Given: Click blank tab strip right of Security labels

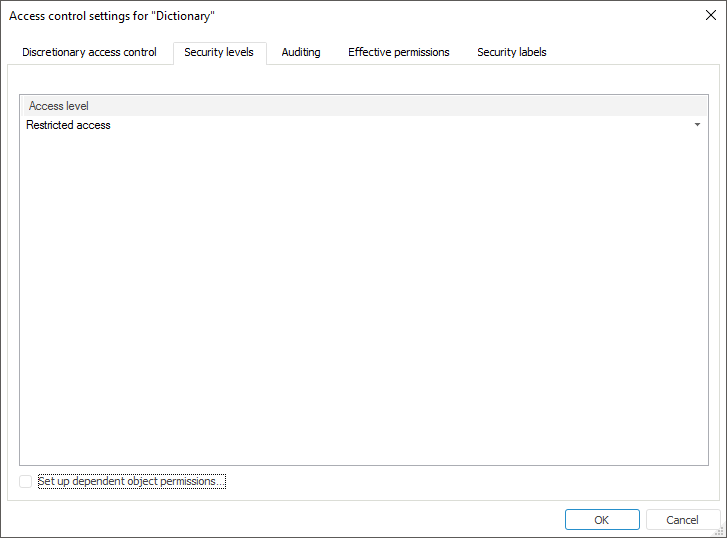Looking at the screenshot, I should coord(630,52).
